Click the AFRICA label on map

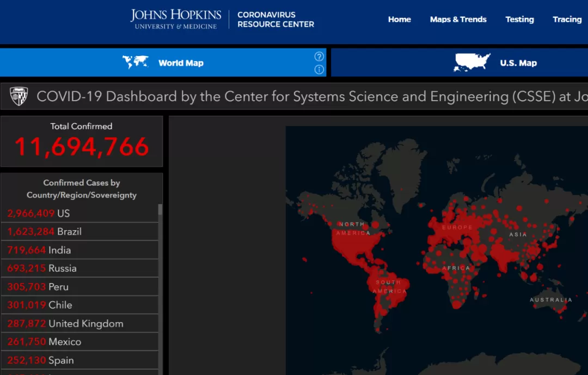coord(456,268)
